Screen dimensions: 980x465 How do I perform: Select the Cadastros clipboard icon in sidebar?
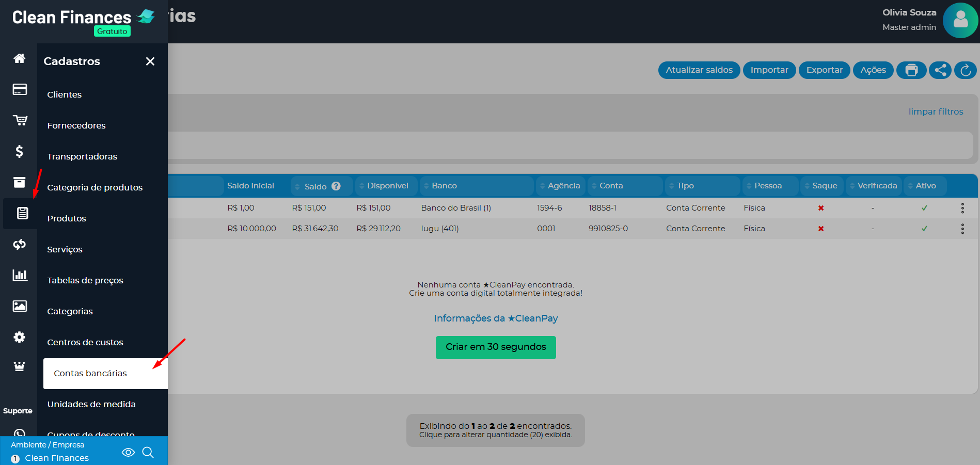point(22,213)
